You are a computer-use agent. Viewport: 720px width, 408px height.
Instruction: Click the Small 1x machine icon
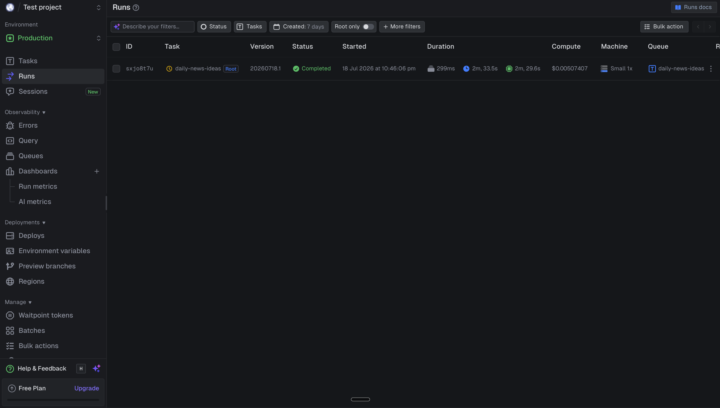click(x=604, y=69)
